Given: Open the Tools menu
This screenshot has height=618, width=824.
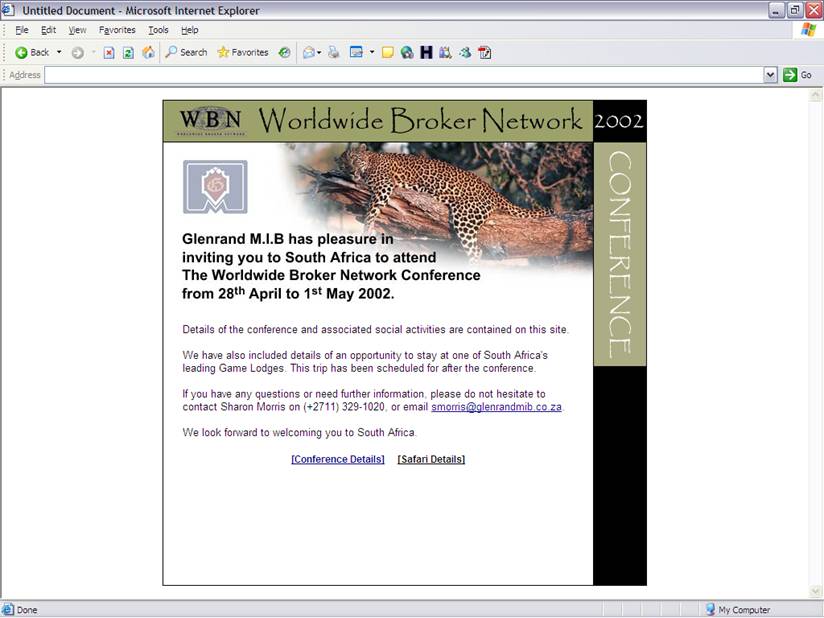Looking at the screenshot, I should coord(158,30).
